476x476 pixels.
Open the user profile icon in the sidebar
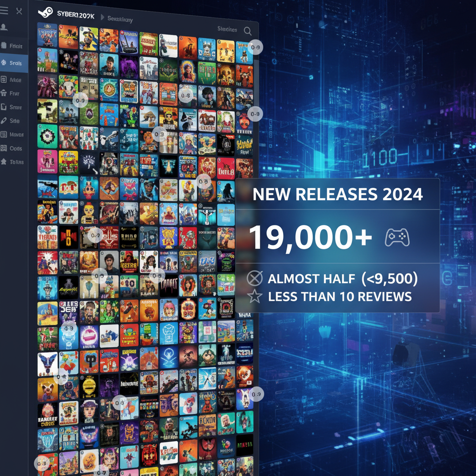4,27
